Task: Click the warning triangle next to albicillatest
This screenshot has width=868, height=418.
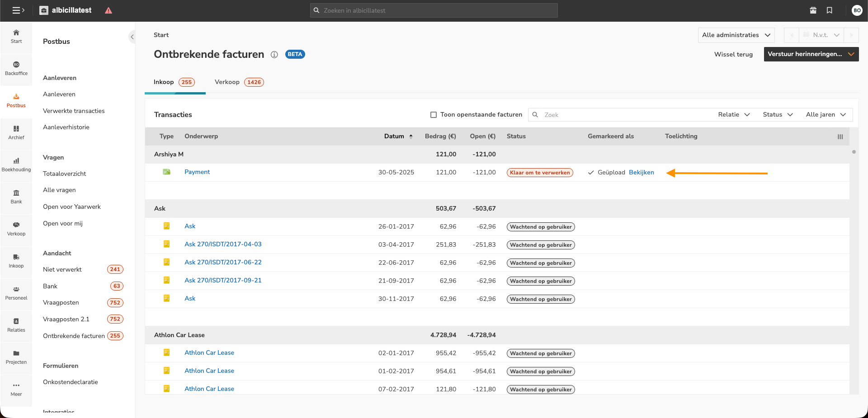Action: (108, 10)
